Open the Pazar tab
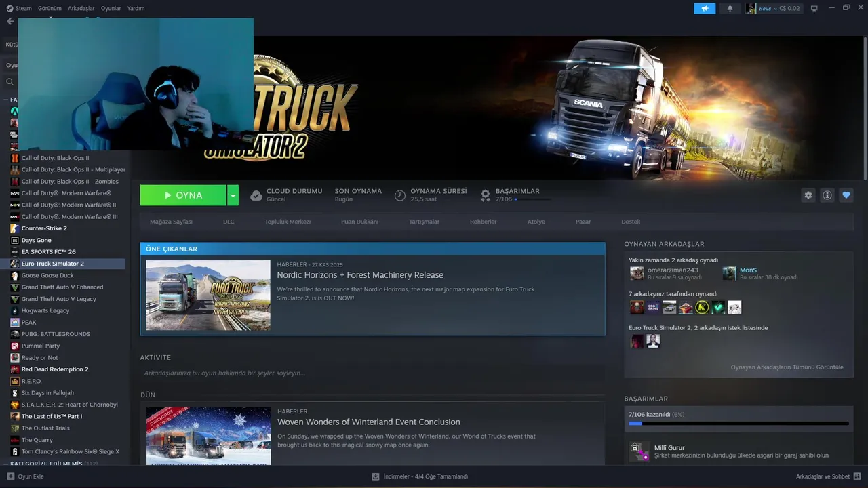This screenshot has height=488, width=868. click(x=583, y=222)
